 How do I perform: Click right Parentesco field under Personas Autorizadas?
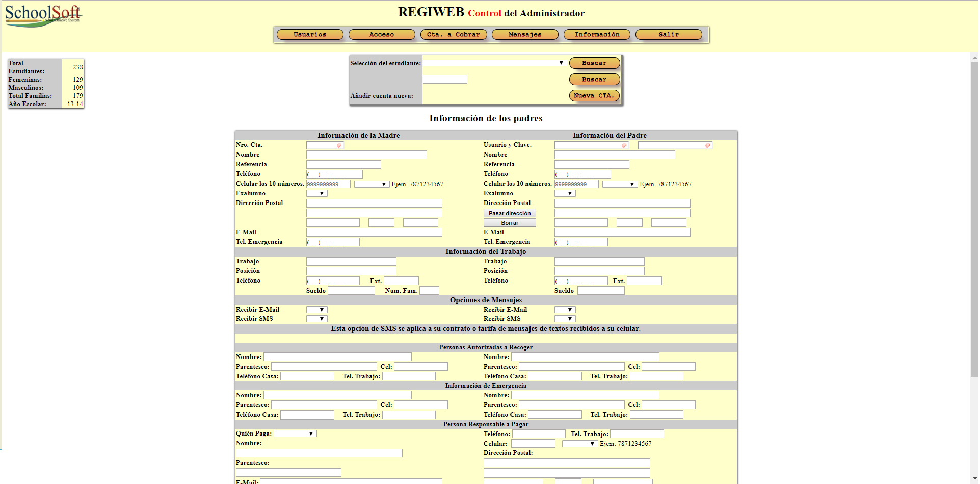point(571,367)
